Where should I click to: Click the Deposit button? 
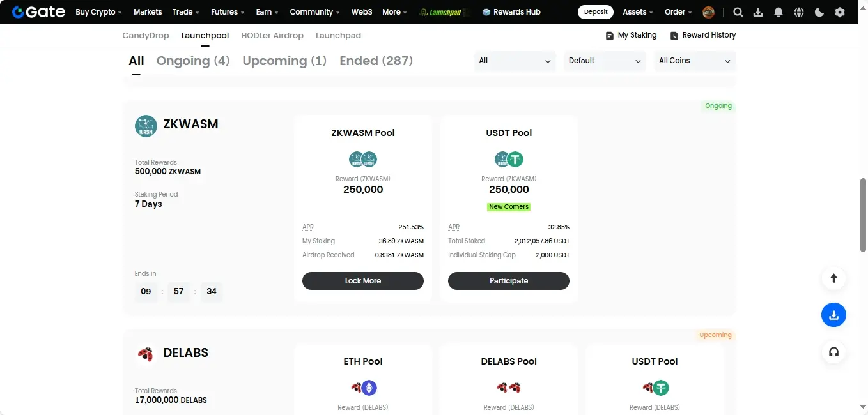click(x=596, y=12)
